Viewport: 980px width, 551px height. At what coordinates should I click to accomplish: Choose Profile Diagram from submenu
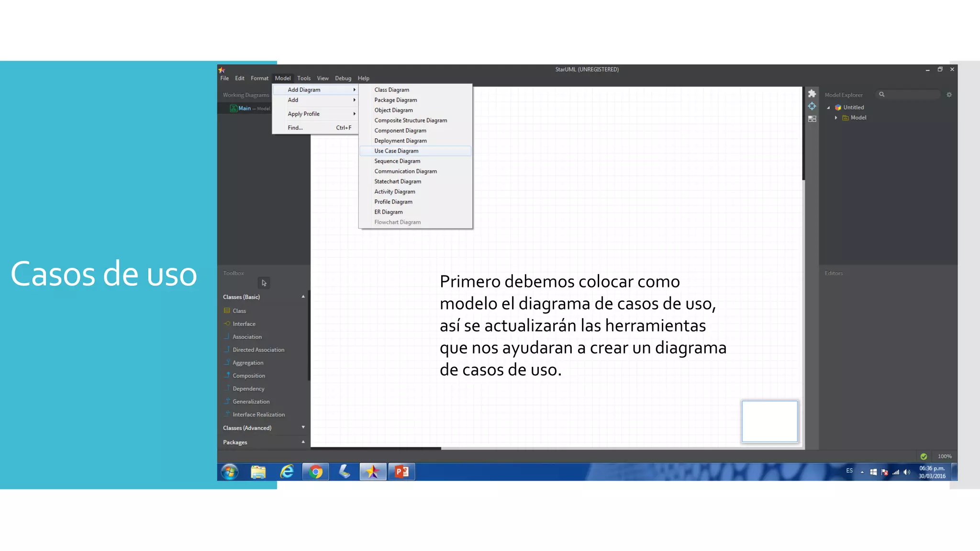415,202
